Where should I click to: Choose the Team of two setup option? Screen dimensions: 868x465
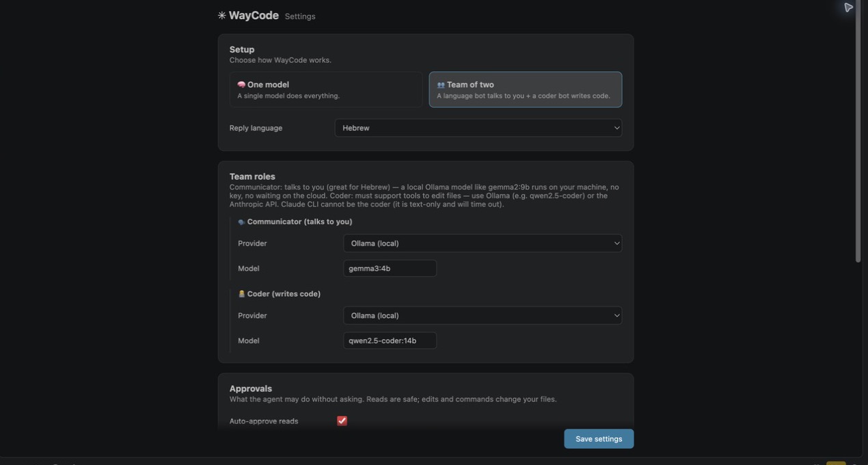526,90
